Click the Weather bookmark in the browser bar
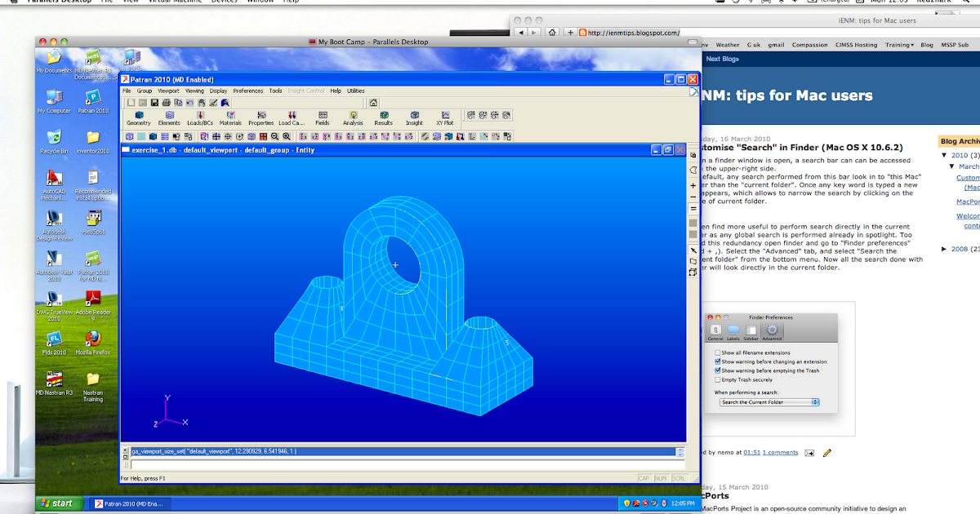This screenshot has width=980, height=514. point(728,45)
